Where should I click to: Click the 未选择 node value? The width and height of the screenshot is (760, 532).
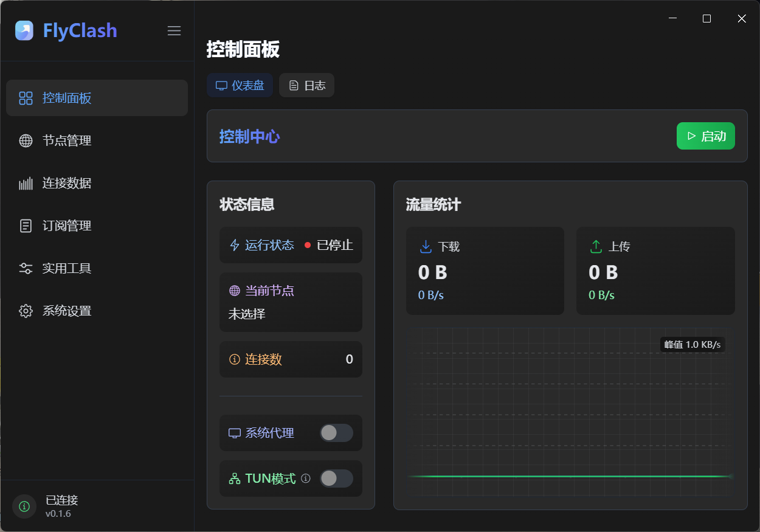[247, 314]
